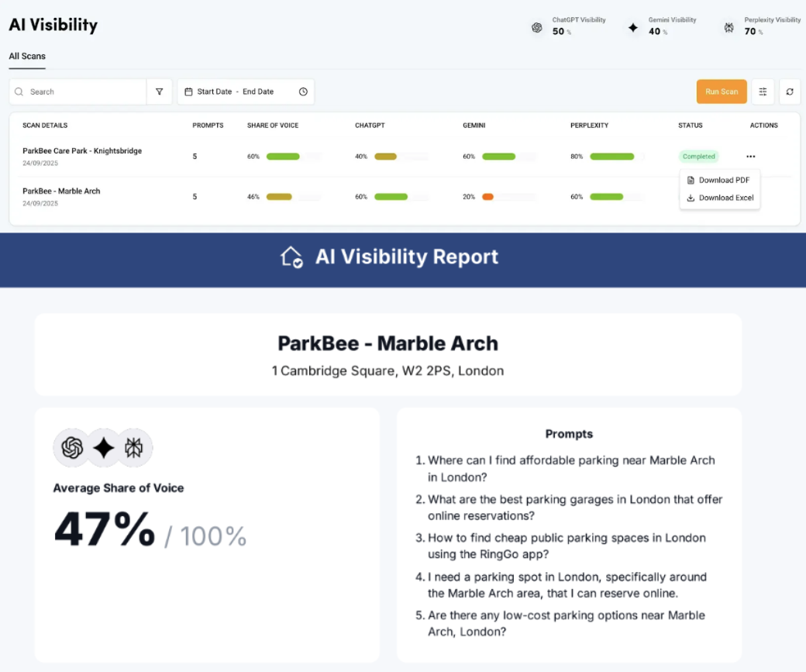Click Gemini icon above Average Share of Voice

pyautogui.click(x=103, y=448)
